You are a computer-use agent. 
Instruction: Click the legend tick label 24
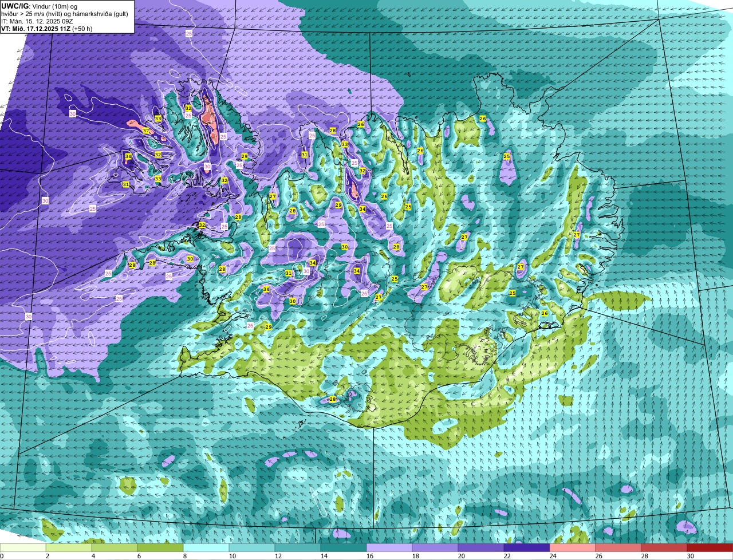553,556
